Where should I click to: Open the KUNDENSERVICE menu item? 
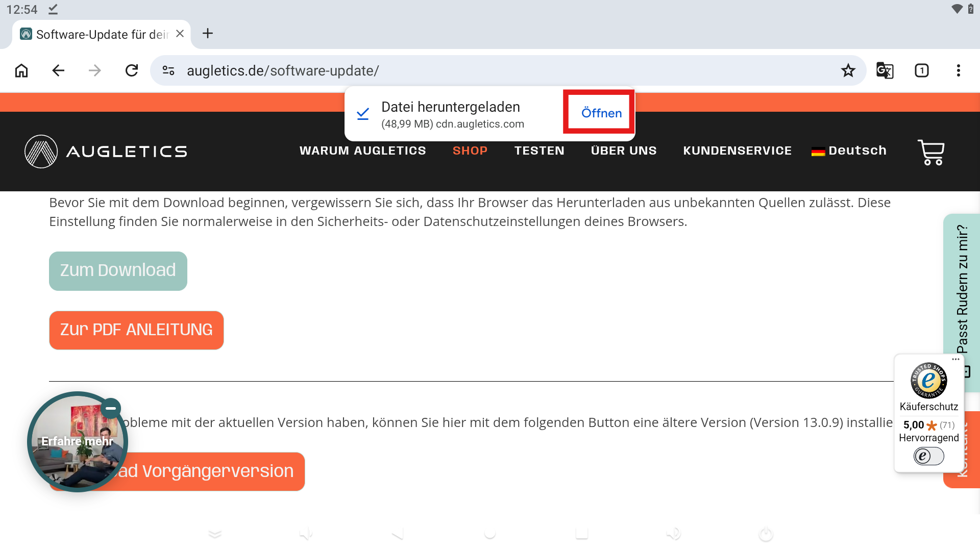(x=738, y=151)
